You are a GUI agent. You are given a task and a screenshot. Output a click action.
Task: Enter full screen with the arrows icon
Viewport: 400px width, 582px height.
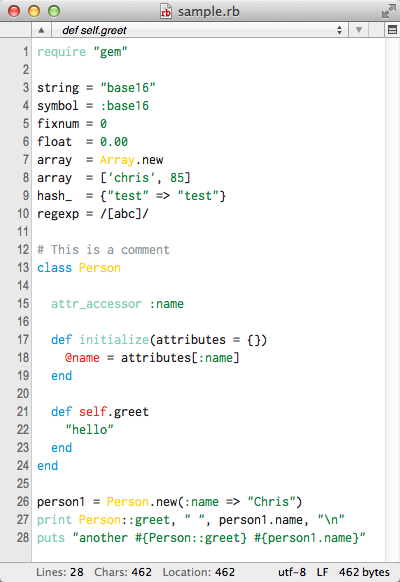pyautogui.click(x=388, y=11)
